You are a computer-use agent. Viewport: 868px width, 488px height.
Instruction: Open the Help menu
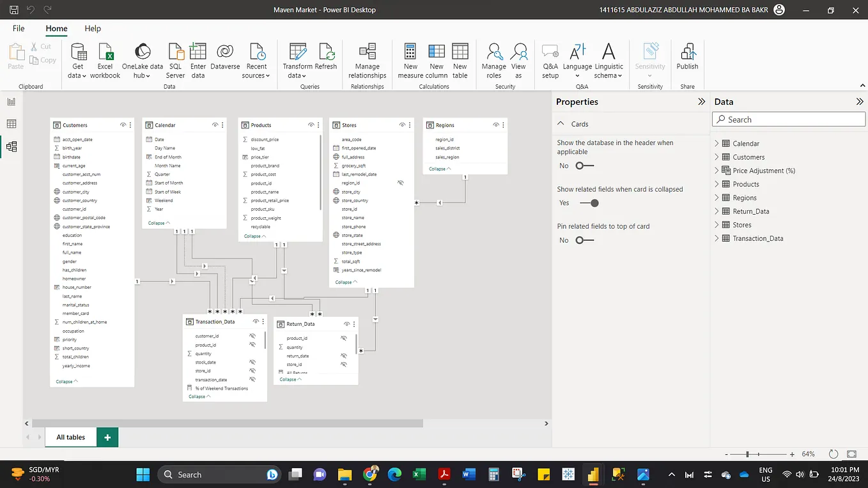(93, 28)
